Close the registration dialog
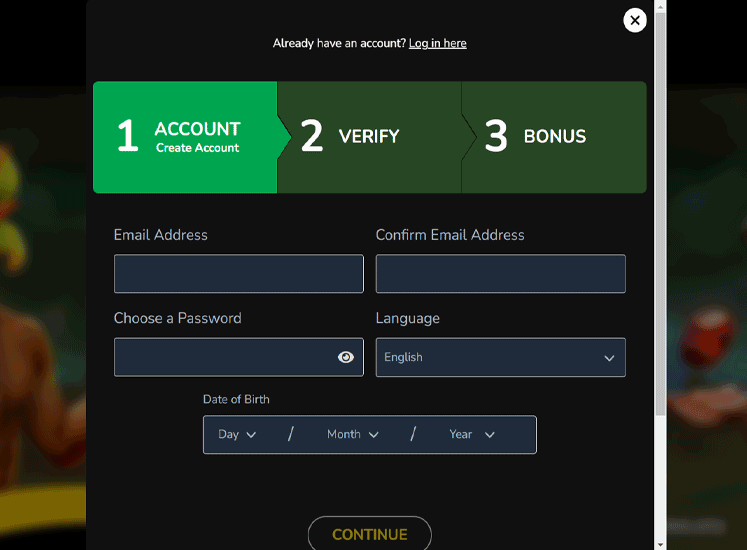Image resolution: width=747 pixels, height=550 pixels. click(634, 20)
